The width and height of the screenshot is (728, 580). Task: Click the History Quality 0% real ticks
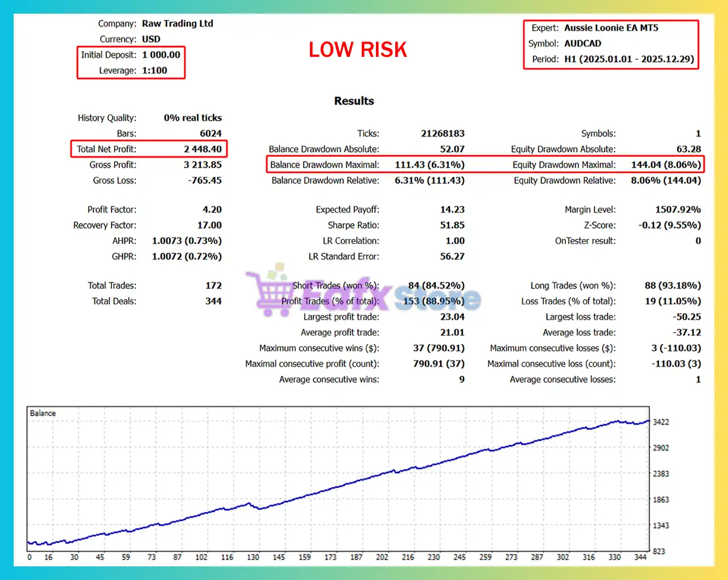[193, 118]
